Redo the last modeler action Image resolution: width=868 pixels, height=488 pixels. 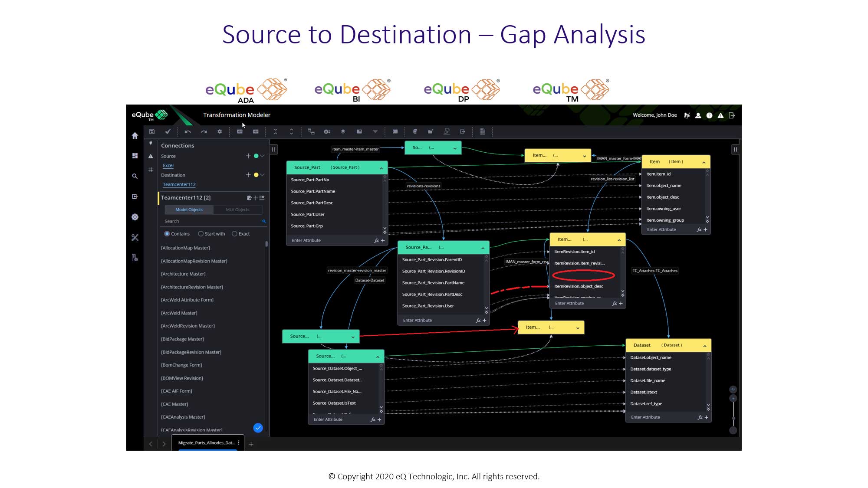pyautogui.click(x=204, y=131)
